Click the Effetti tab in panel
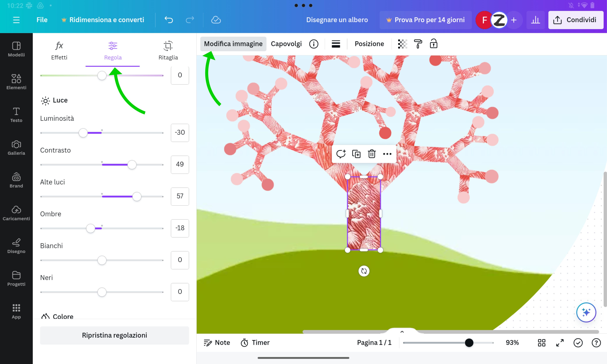 pos(59,50)
